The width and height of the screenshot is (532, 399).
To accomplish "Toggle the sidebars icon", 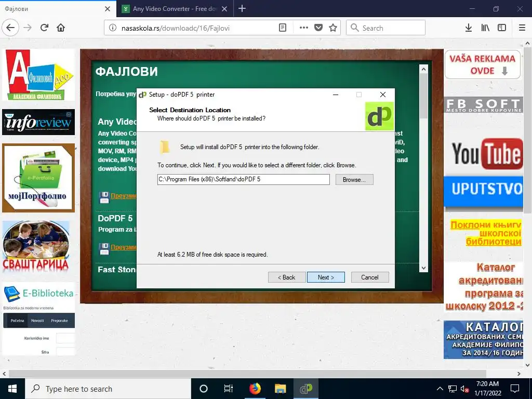I will click(502, 28).
